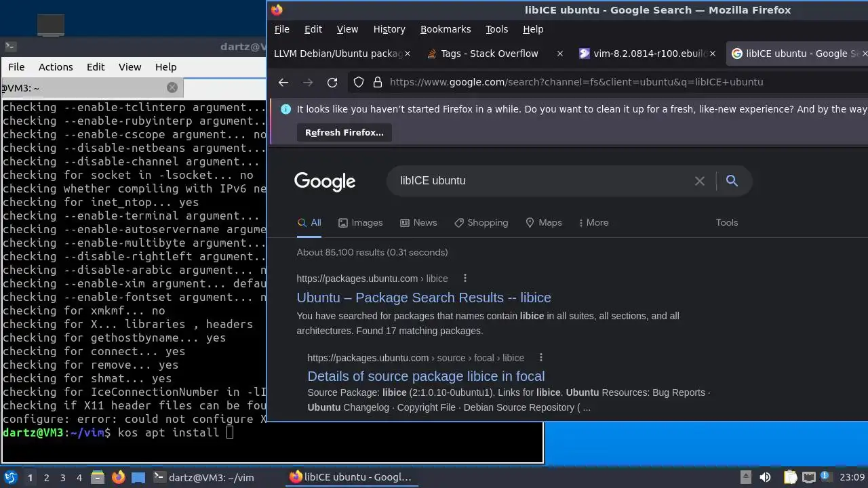
Task: Close the vim-8.2.0814-r100.ebuild tab
Action: [x=712, y=54]
